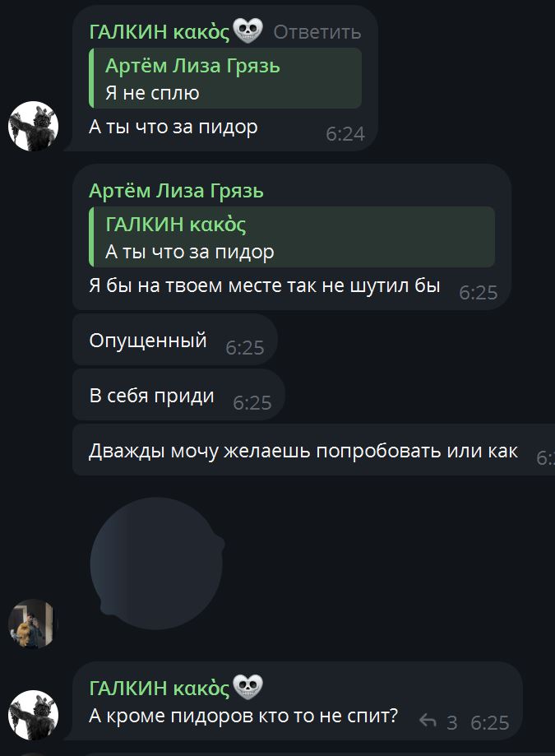Click the 6:24 timestamp on first message
555x756 pixels.
coord(345,134)
